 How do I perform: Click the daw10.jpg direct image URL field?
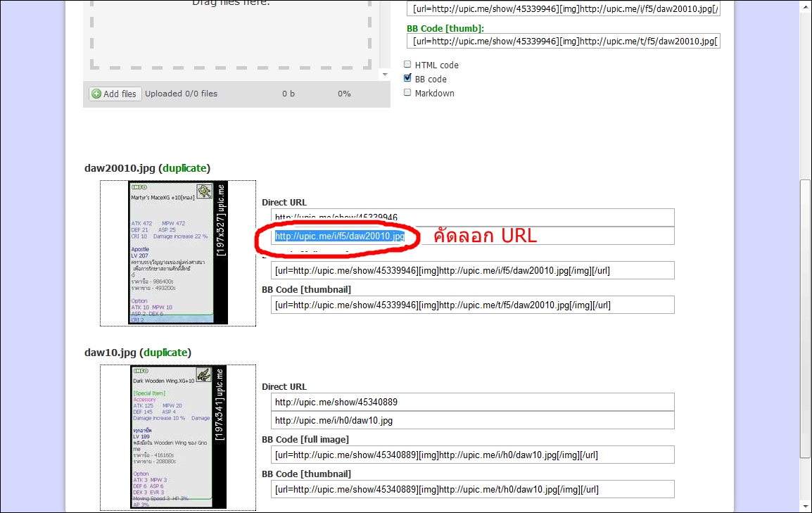tap(472, 420)
